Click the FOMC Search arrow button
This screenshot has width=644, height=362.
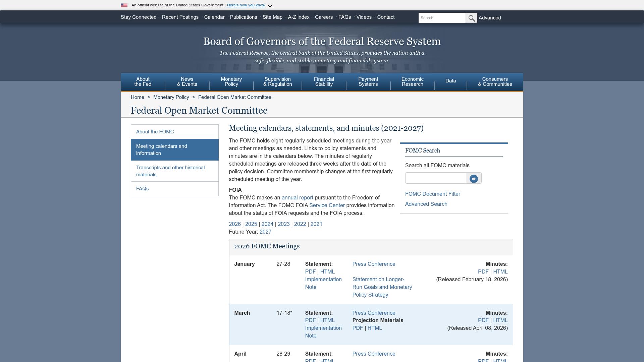[474, 179]
